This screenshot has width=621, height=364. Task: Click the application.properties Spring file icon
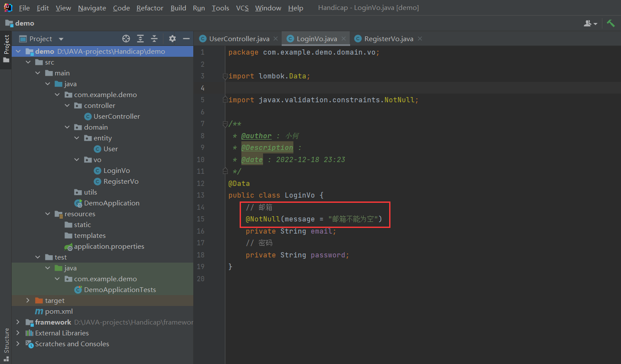(x=68, y=247)
